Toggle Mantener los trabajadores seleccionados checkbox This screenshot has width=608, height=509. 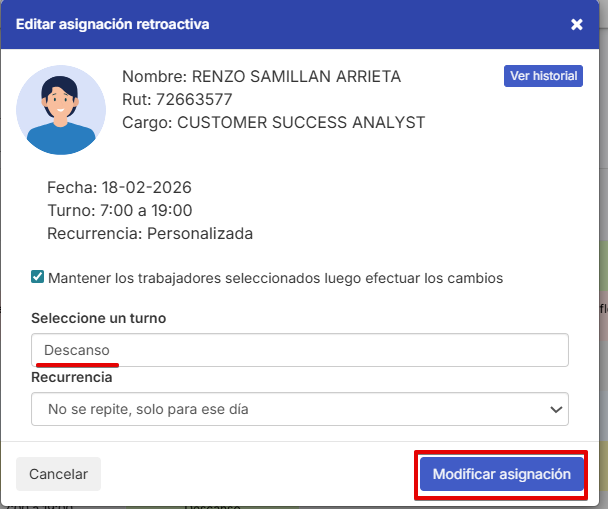38,277
